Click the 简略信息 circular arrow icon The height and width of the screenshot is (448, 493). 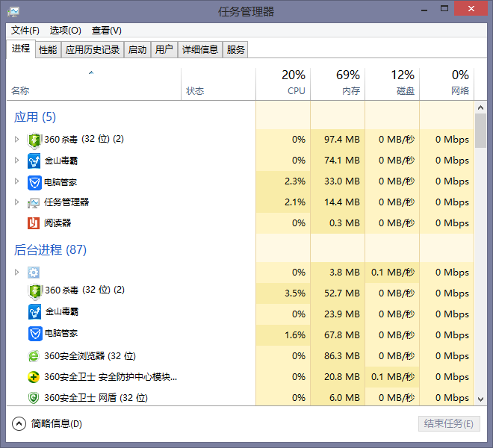(x=19, y=424)
